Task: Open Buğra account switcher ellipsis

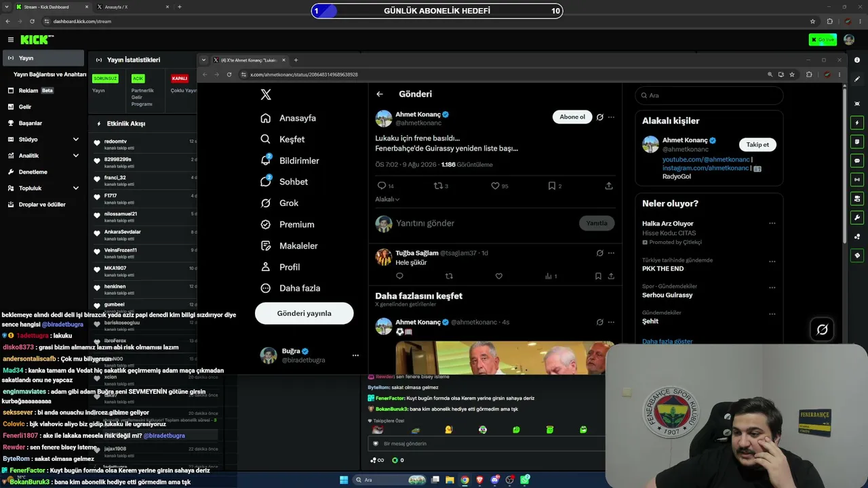Action: click(355, 355)
